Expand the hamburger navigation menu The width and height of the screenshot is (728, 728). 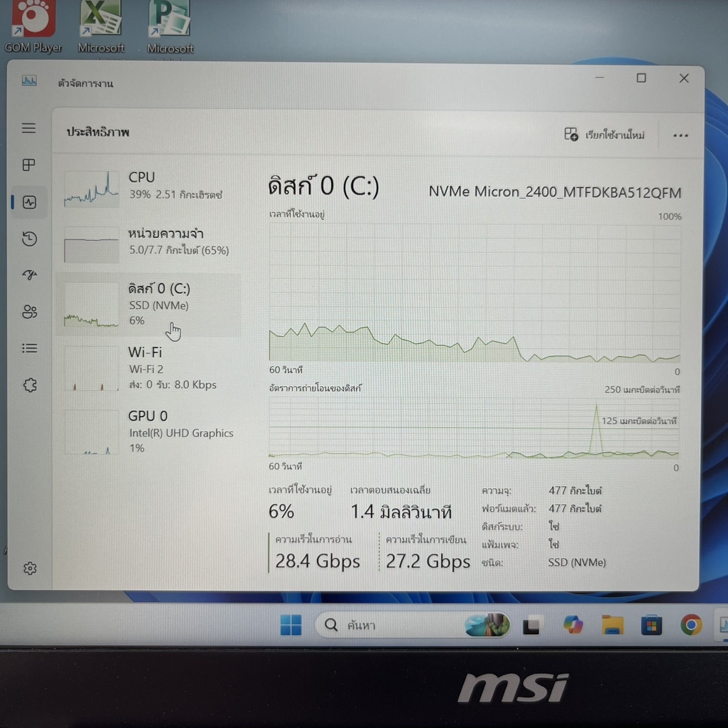click(29, 129)
